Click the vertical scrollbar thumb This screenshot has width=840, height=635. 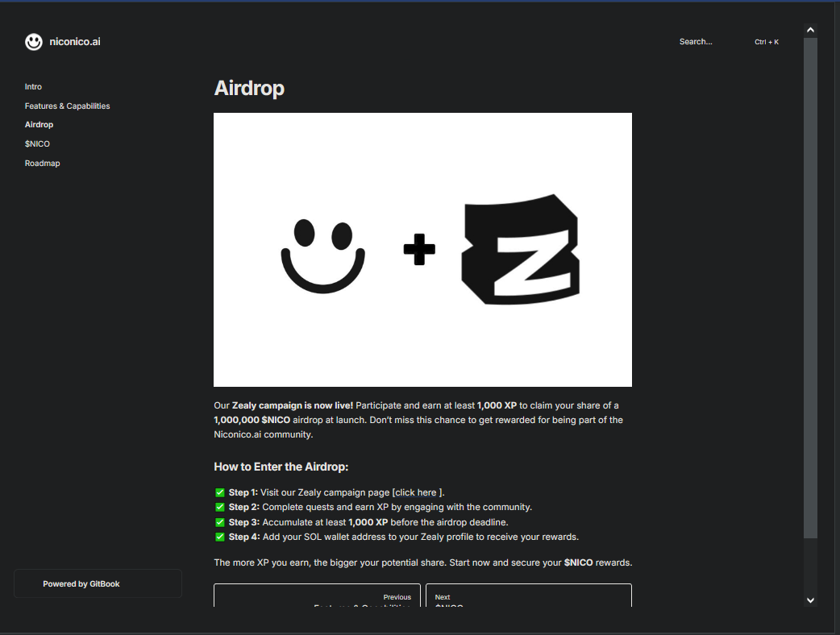click(x=810, y=288)
